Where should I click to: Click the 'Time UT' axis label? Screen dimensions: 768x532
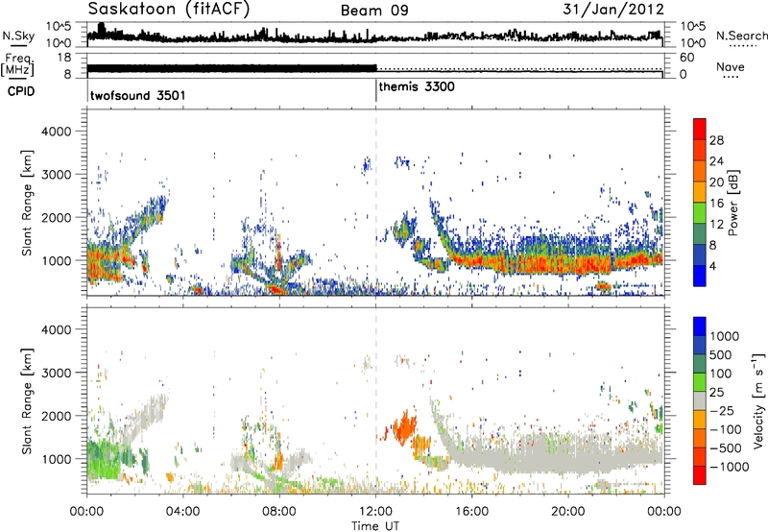(375, 526)
